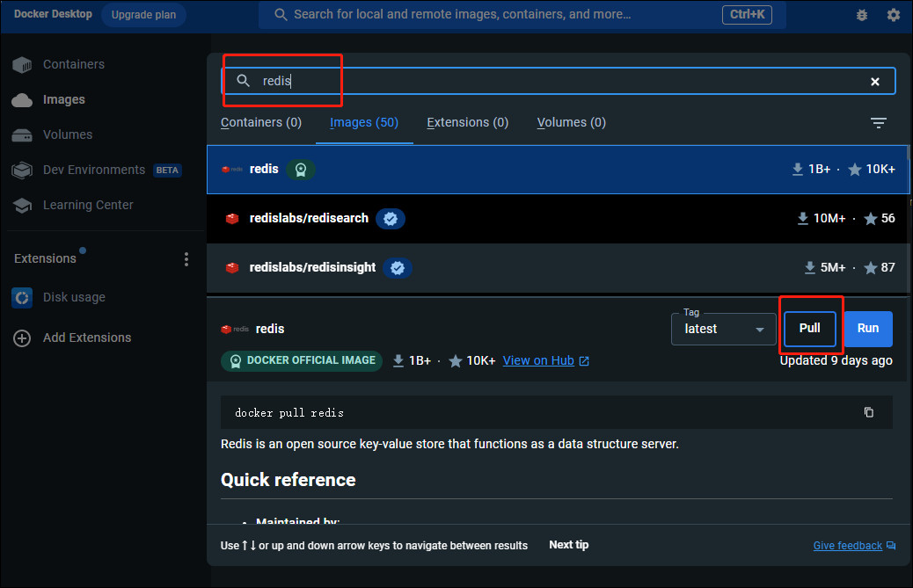913x588 pixels.
Task: Open the Extensions three-dot menu
Action: pos(186,258)
